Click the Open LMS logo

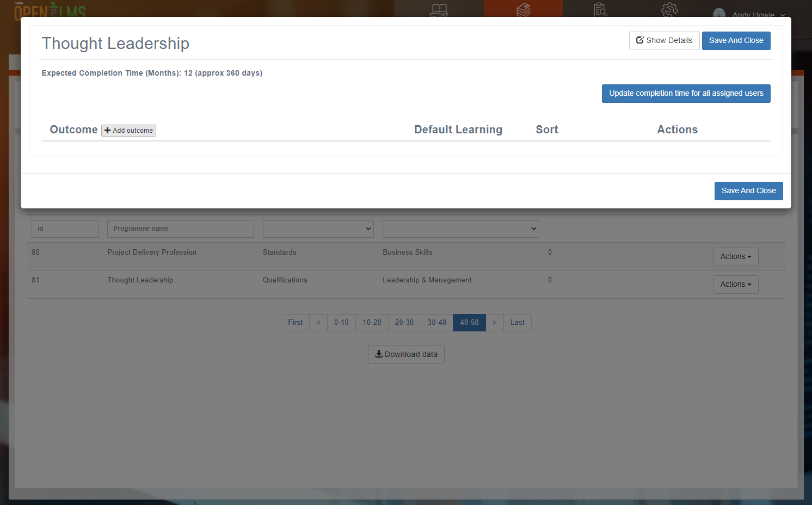coord(50,10)
